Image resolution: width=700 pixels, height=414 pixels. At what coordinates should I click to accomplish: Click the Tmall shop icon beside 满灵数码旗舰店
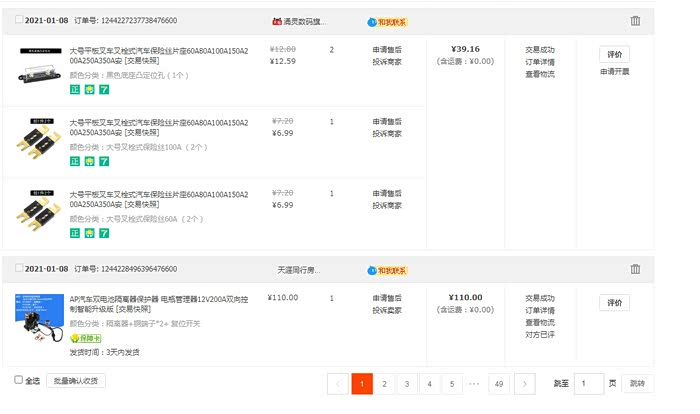point(277,21)
